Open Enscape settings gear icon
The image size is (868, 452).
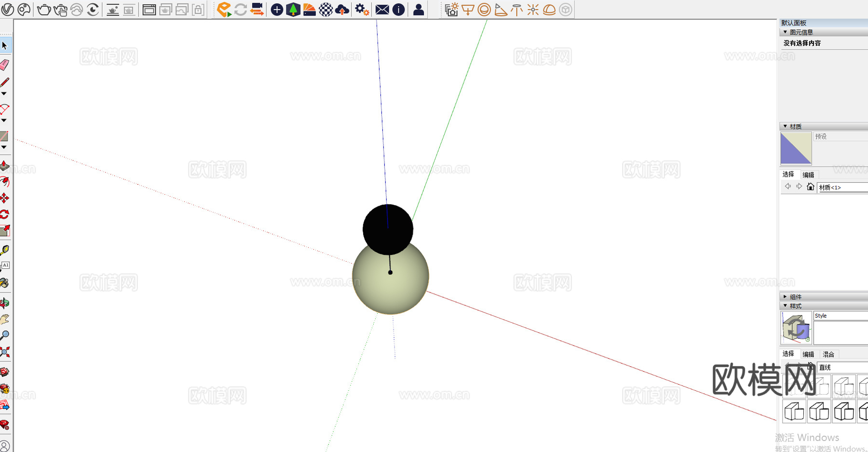tap(362, 9)
